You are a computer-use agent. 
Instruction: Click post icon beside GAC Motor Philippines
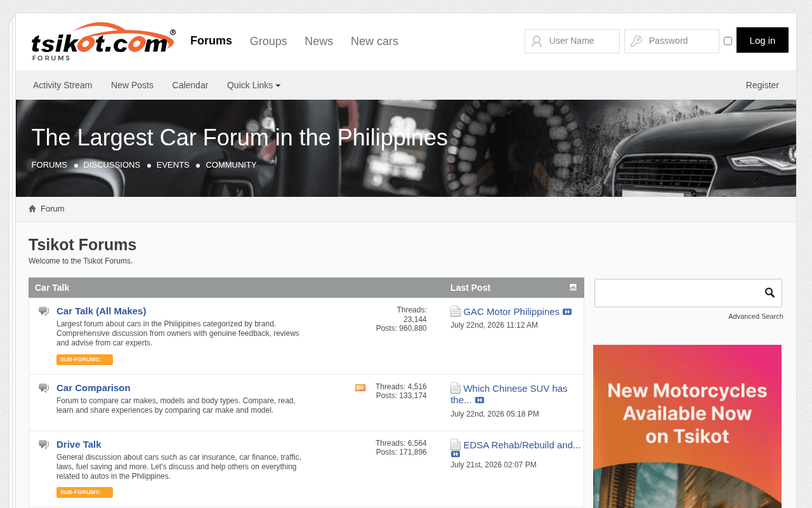click(455, 311)
